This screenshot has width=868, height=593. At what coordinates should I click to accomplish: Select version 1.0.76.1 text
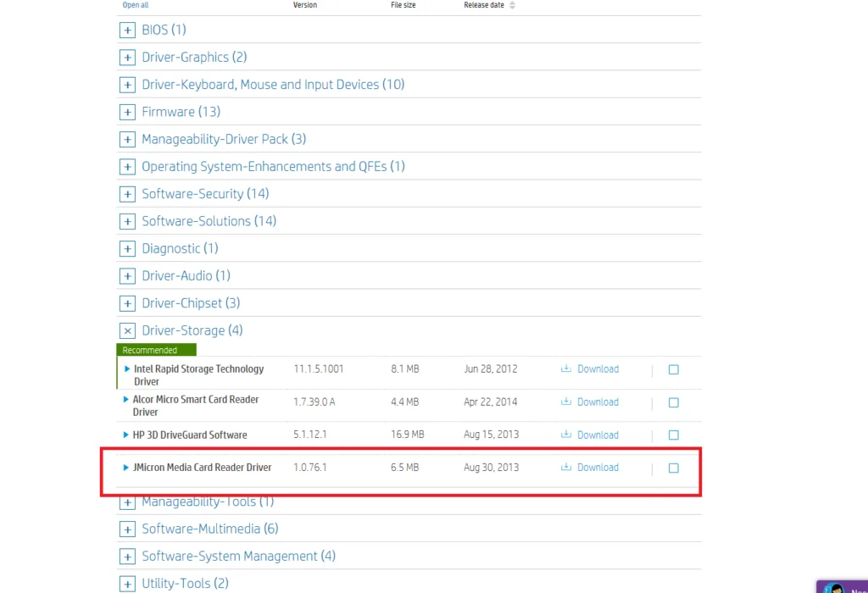pos(310,468)
